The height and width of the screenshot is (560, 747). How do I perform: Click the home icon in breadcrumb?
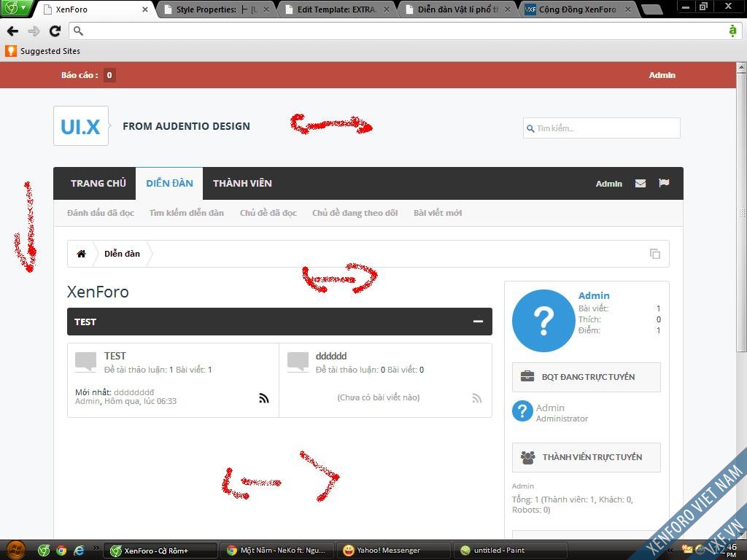pyautogui.click(x=81, y=254)
